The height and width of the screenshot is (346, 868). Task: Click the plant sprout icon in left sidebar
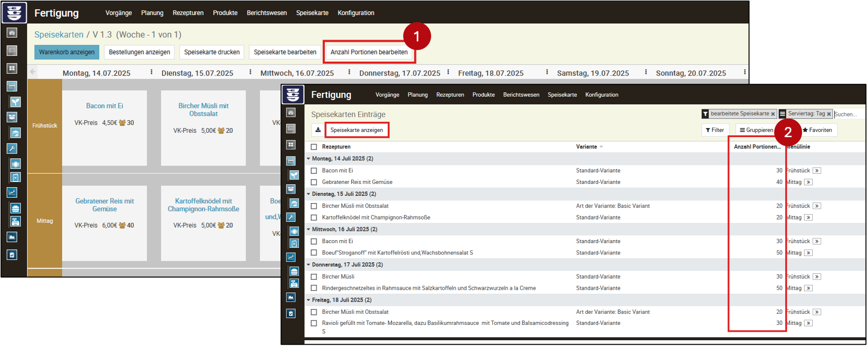pyautogui.click(x=16, y=102)
